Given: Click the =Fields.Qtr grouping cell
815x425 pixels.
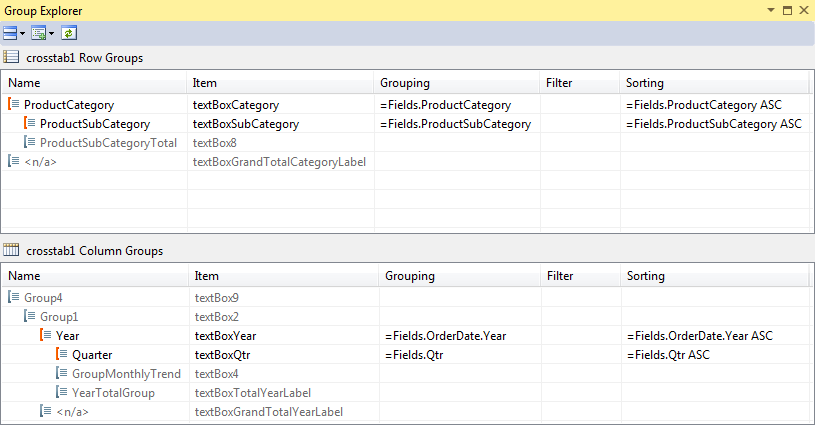Looking at the screenshot, I should click(x=460, y=354).
